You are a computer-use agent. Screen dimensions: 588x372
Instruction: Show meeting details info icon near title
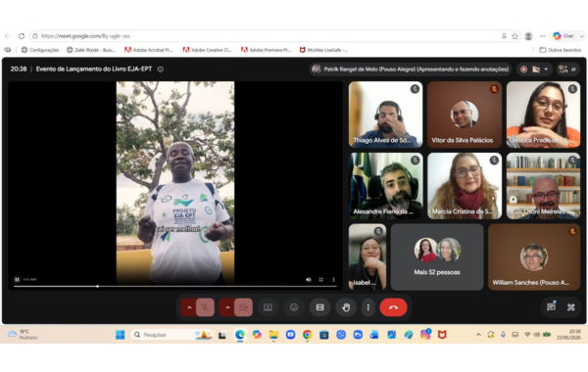160,70
